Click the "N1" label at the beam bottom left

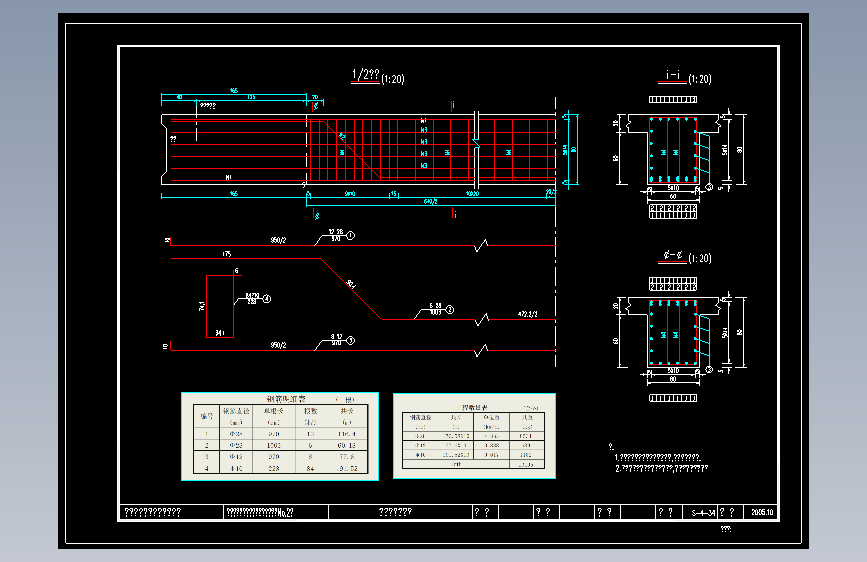(228, 178)
